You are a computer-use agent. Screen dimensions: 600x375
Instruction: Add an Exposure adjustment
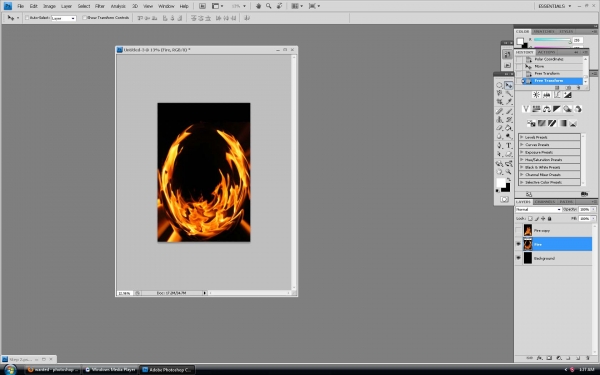567,95
